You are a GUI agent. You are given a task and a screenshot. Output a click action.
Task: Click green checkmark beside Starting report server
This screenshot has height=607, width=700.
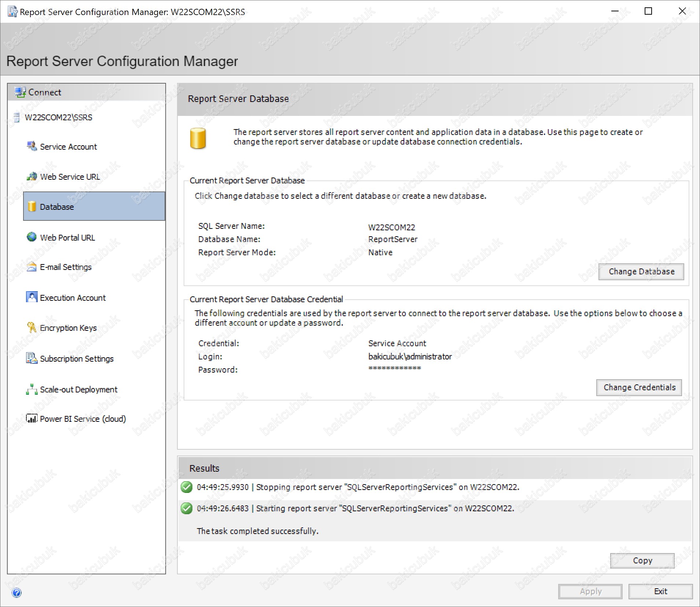pyautogui.click(x=187, y=508)
